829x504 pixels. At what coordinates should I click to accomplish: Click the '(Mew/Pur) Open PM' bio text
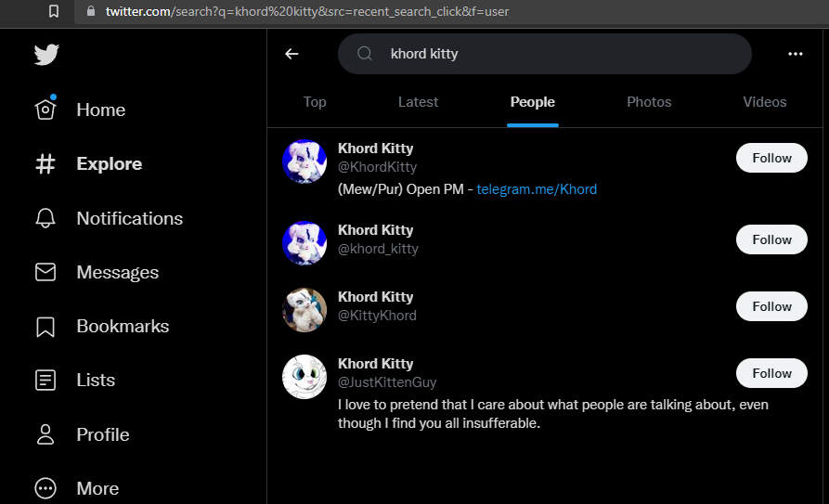401,189
